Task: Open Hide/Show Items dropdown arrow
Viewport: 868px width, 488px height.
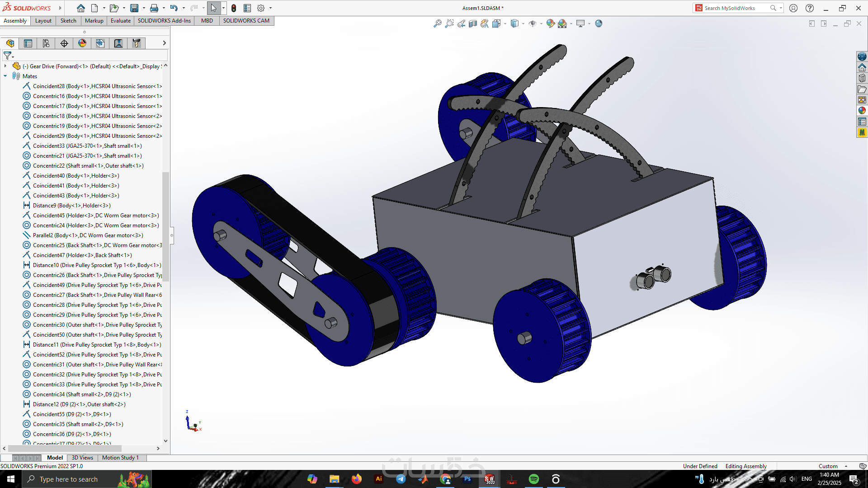Action: tap(541, 23)
